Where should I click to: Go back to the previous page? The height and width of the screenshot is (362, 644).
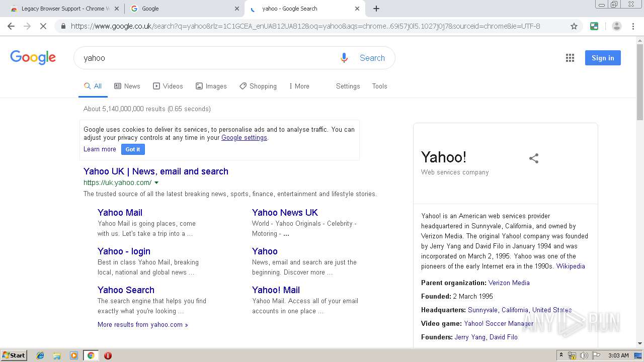(11, 26)
